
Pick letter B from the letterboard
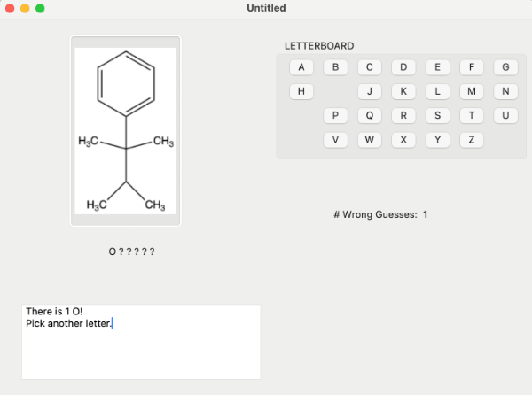335,67
